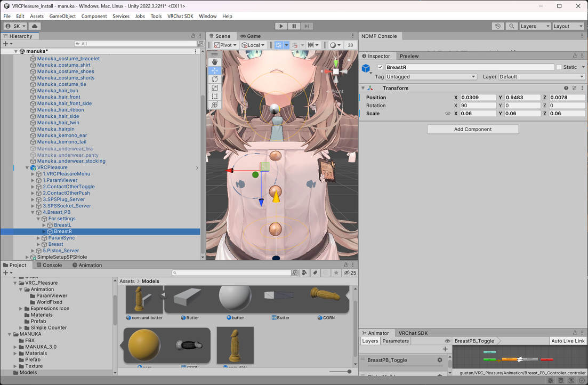The image size is (588, 385).
Task: Open the Undo History icon
Action: click(497, 26)
